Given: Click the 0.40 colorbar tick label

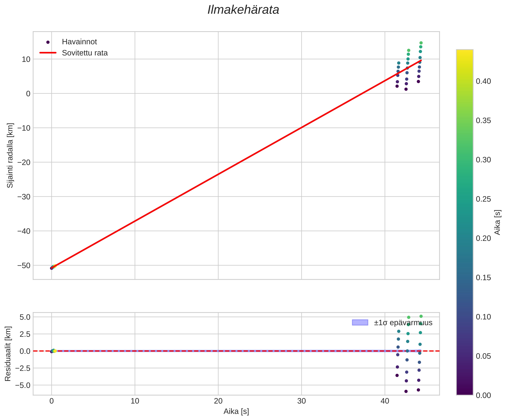Looking at the screenshot, I should [483, 81].
